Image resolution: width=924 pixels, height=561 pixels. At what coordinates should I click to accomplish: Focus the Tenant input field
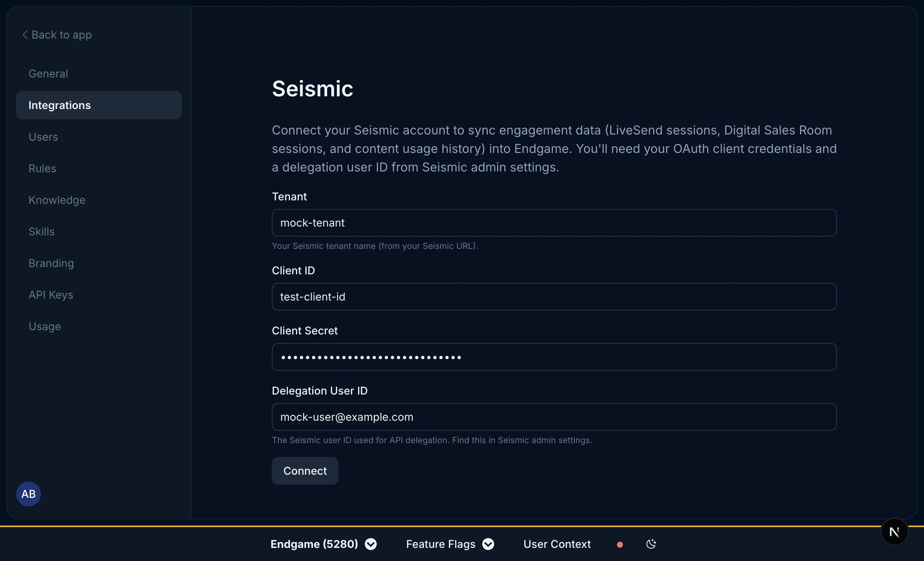pos(554,223)
